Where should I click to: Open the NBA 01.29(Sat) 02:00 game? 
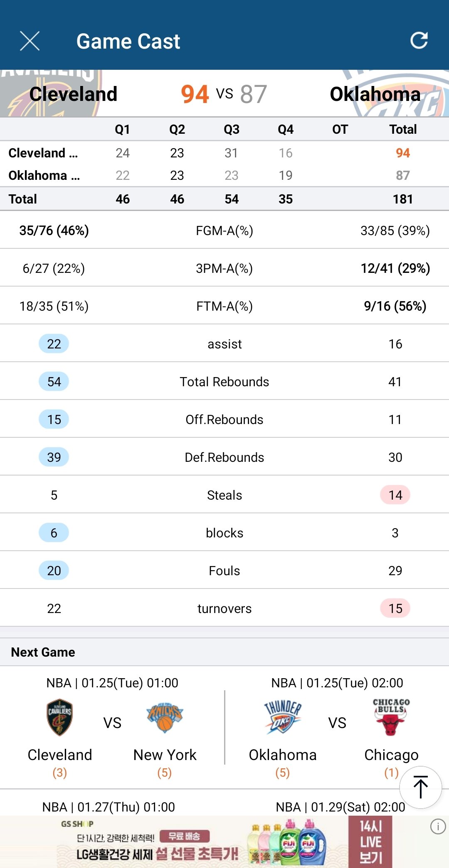340,807
